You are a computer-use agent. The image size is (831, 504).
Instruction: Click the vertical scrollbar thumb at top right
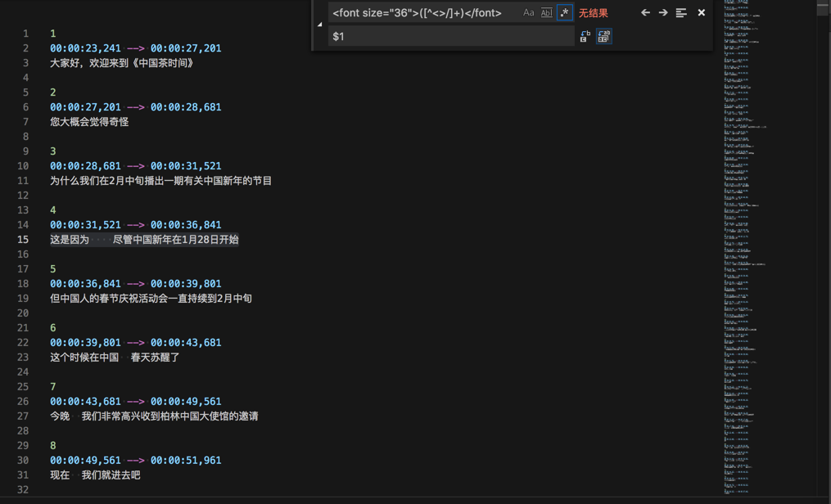click(823, 8)
